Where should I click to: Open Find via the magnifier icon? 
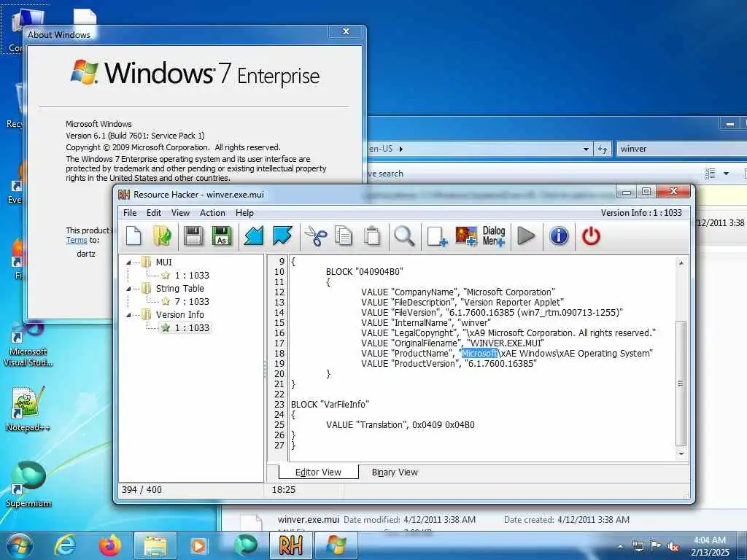tap(404, 236)
